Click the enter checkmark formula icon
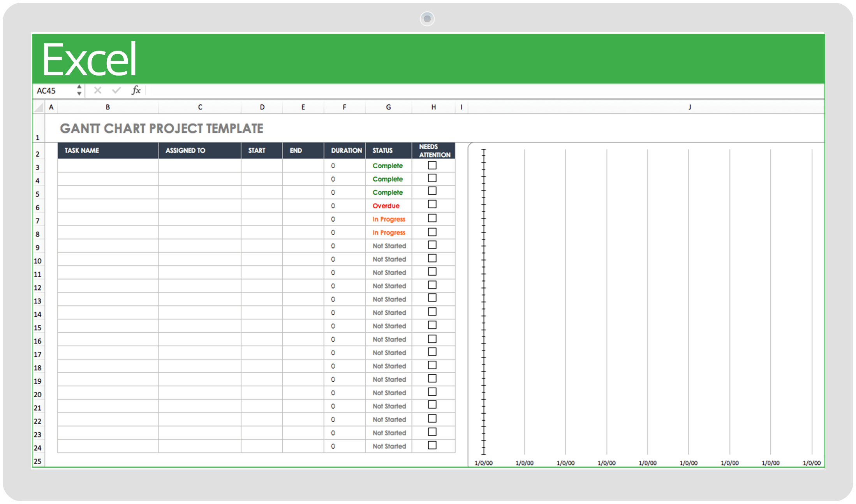The width and height of the screenshot is (856, 504). 116,90
